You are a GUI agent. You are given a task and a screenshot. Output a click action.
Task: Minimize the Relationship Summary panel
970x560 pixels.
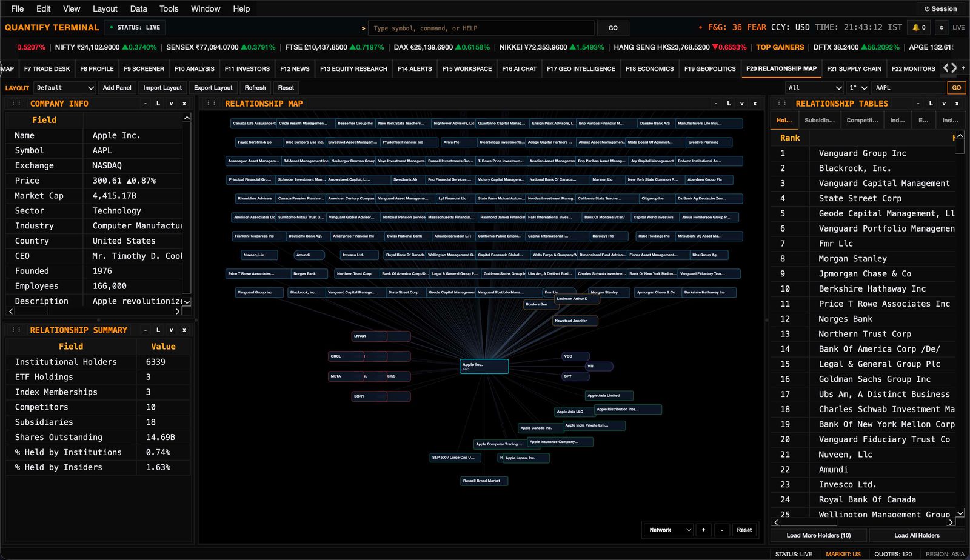145,330
